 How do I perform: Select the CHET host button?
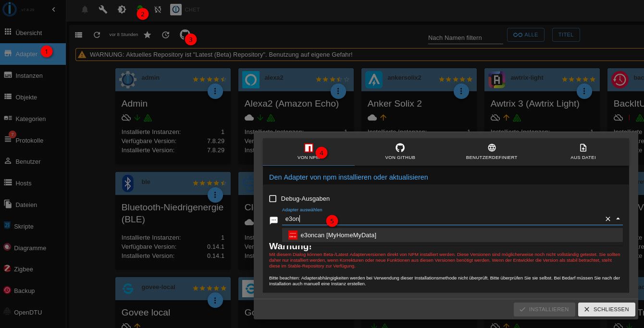[x=186, y=10]
